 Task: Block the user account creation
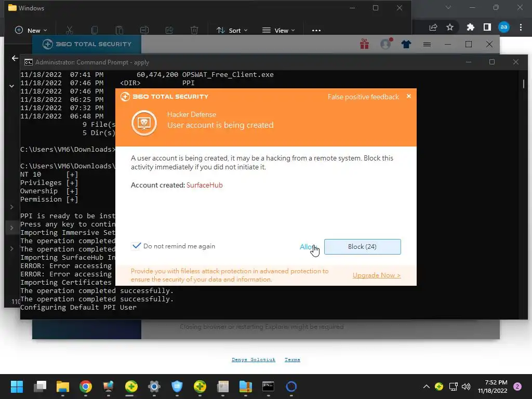(362, 247)
